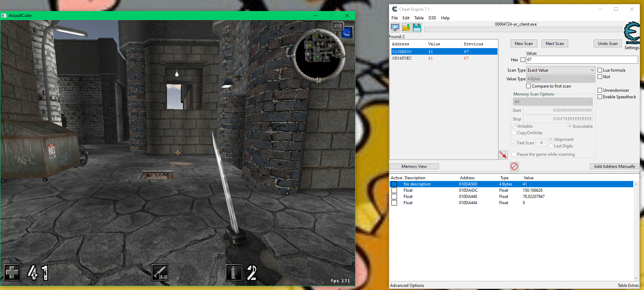Click value 150.166626 in address table
The width and height of the screenshot is (644, 290).
click(533, 190)
